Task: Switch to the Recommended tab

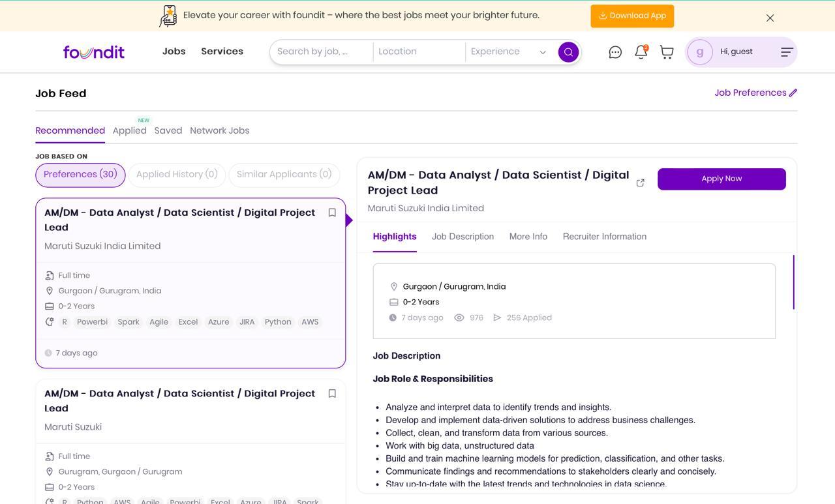Action: pos(70,130)
